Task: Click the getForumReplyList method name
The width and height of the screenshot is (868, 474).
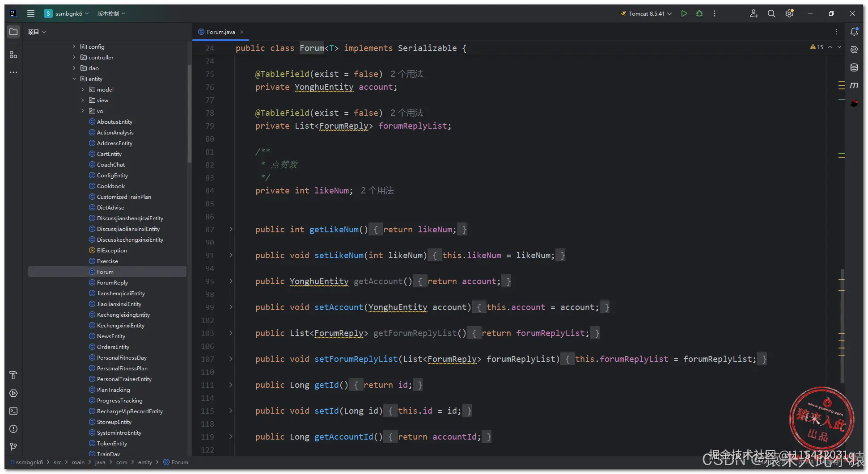Action: [x=415, y=333]
